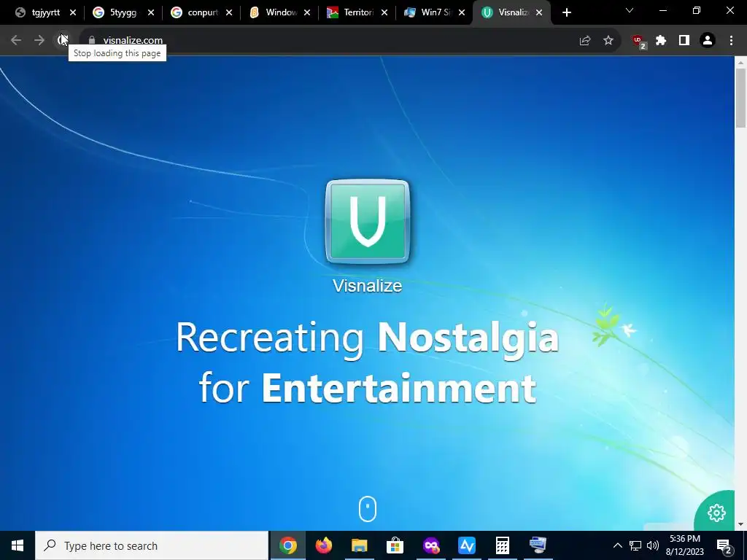This screenshot has height=560, width=747.
Task: Open Calculator from the taskbar
Action: [x=502, y=545]
